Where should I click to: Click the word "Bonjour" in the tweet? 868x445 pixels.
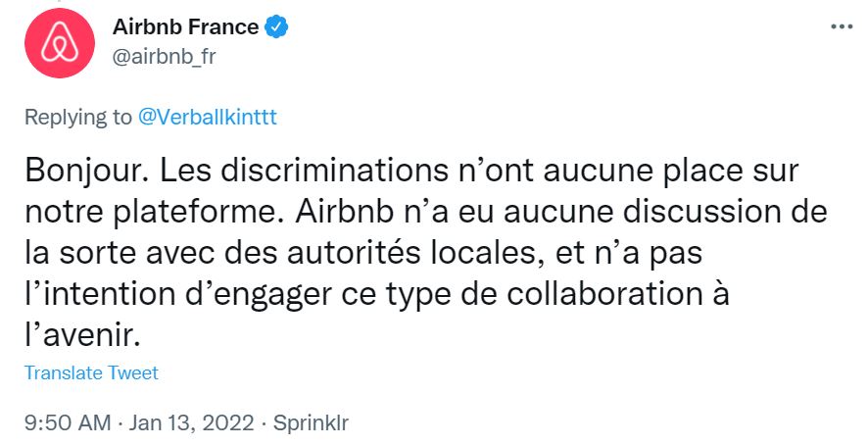pos(82,170)
